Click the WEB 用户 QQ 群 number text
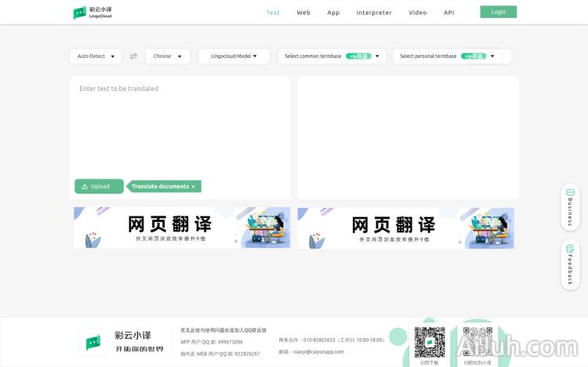Viewport: 588px width, 367px height. click(x=220, y=354)
